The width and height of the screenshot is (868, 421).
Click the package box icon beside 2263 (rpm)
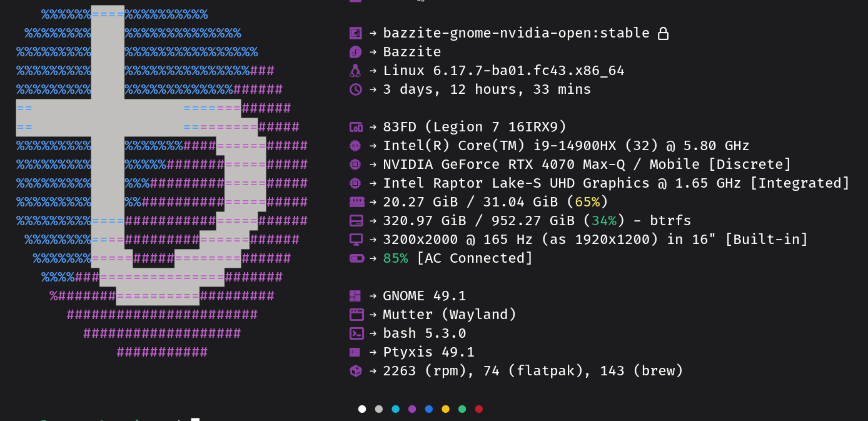355,371
